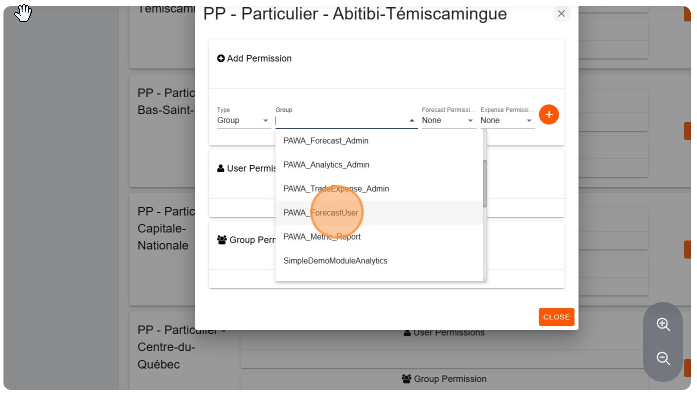Screen dimensions: 697x394
Task: Expand the Forecast Permission None dropdown
Action: click(448, 120)
